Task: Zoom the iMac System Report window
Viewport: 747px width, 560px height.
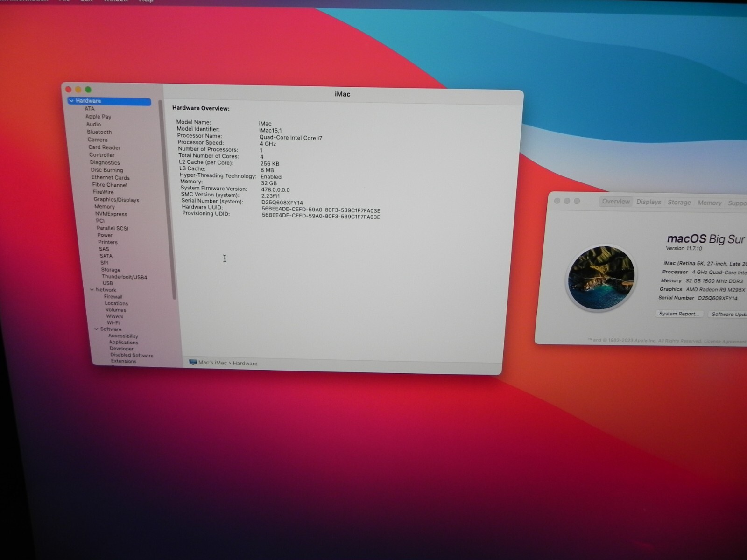Action: (88, 90)
